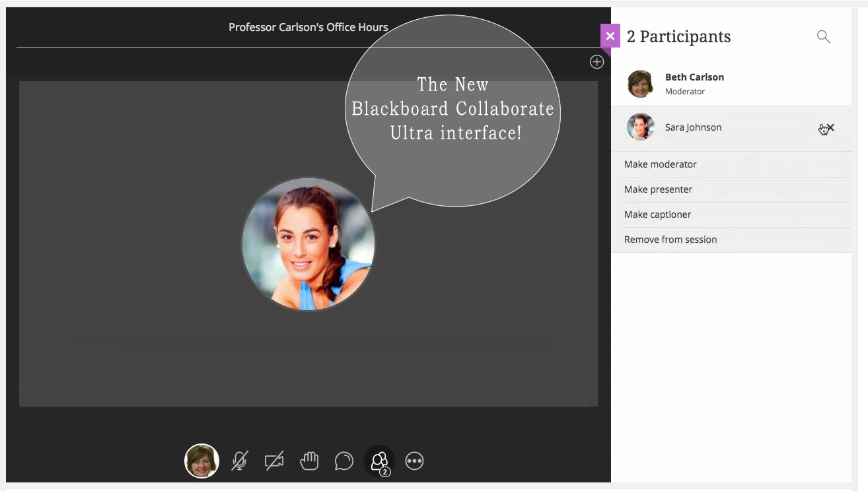Select Sara Johnson's name in participant list
868x491 pixels.
(x=693, y=127)
